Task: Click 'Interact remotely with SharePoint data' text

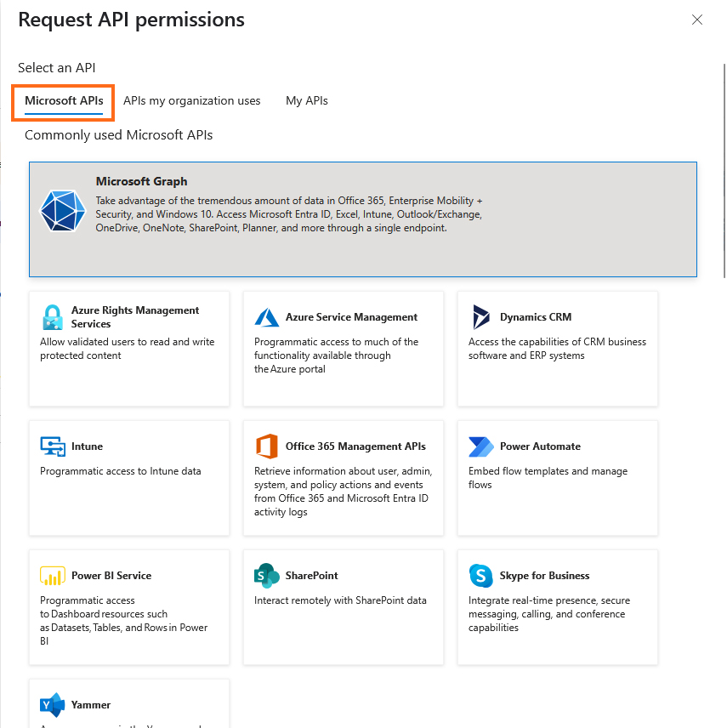Action: (340, 600)
